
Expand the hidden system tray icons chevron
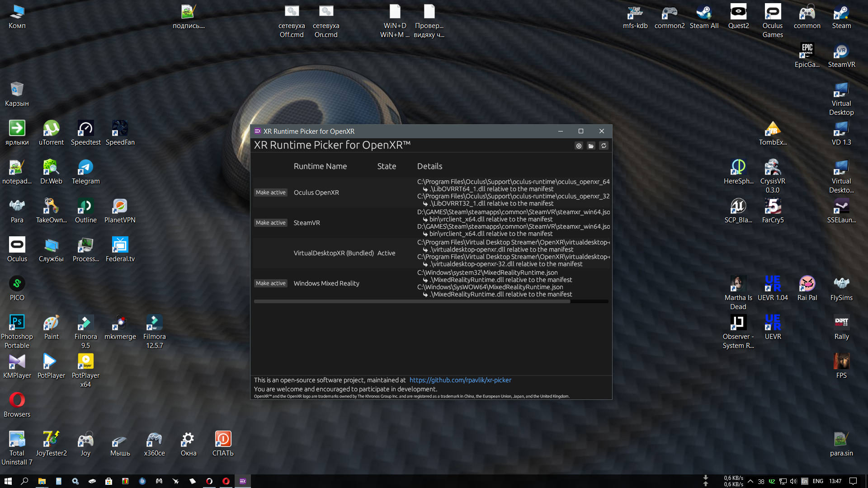tap(750, 481)
